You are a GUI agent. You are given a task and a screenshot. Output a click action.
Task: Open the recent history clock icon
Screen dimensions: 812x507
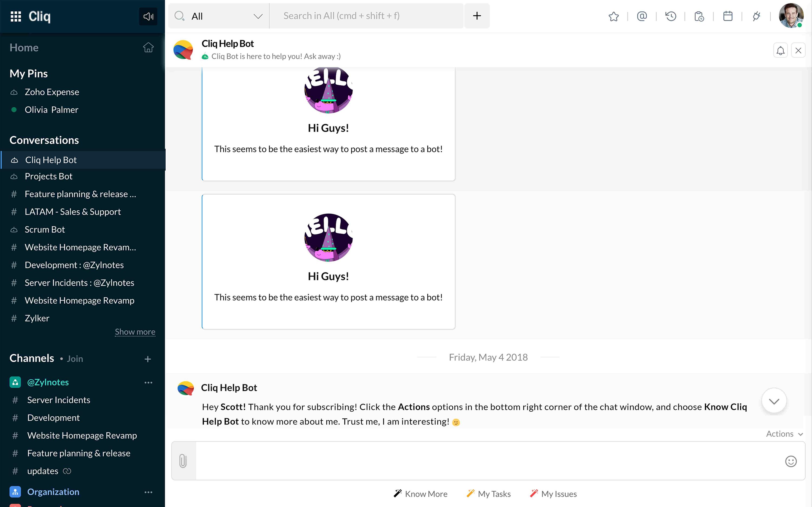670,16
